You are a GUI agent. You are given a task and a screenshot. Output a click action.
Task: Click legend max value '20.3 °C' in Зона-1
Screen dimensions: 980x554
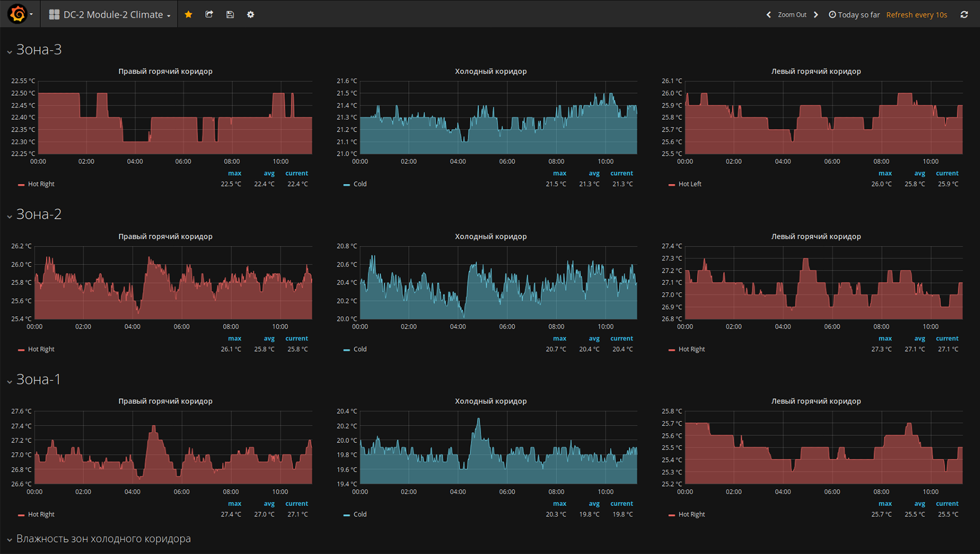(x=556, y=514)
